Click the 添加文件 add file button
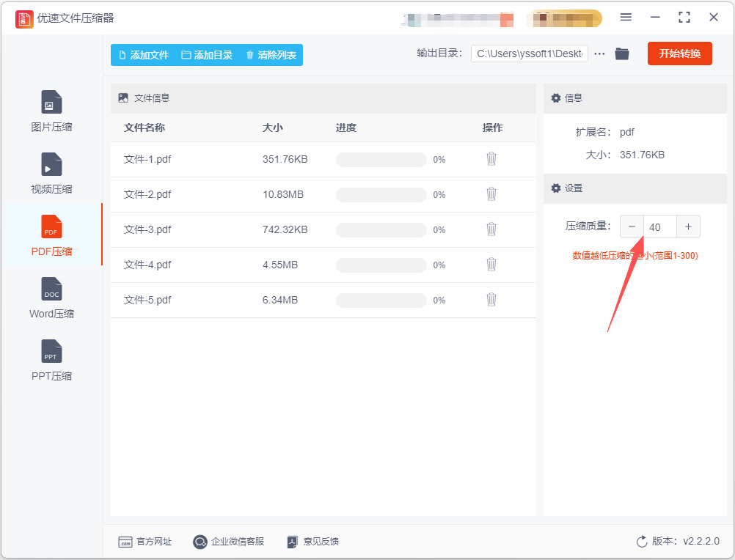Viewport: 735px width, 560px height. coord(144,55)
